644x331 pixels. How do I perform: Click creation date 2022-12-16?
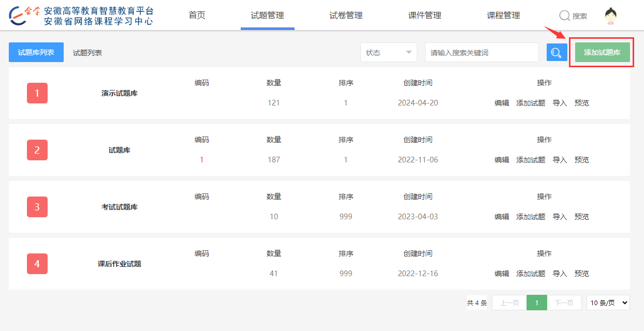[x=418, y=274]
